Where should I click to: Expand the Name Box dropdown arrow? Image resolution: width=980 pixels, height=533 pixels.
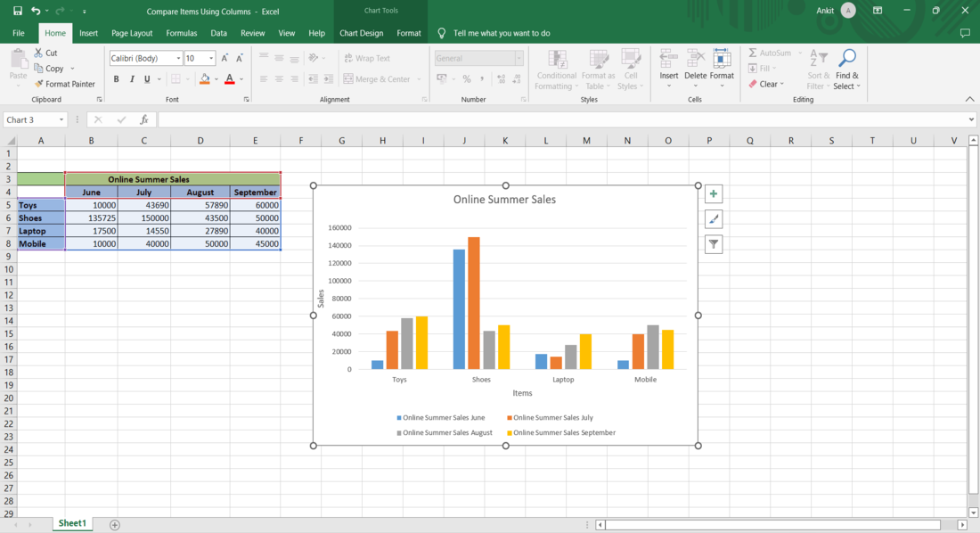[61, 119]
